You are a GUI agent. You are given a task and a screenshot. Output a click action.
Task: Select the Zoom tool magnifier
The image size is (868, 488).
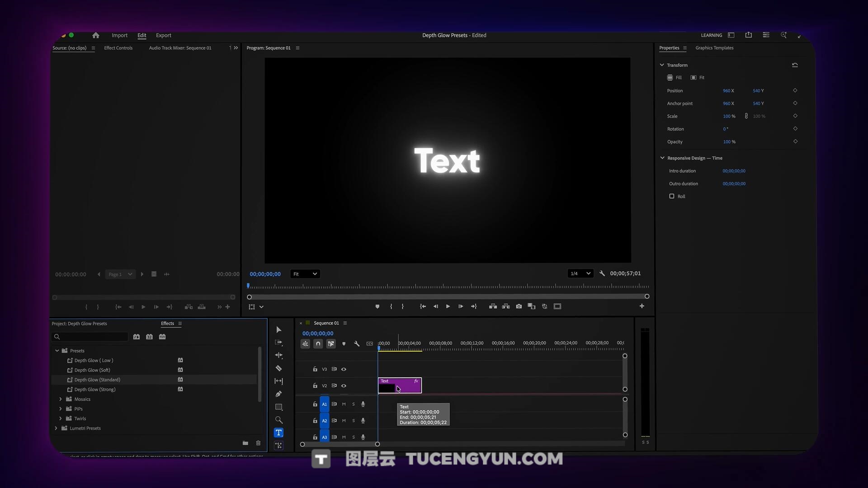click(278, 420)
